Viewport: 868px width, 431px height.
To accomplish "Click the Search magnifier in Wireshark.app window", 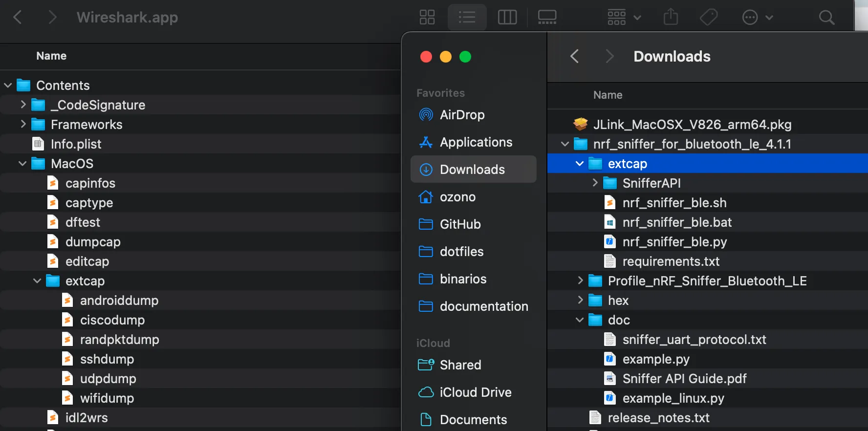I will (827, 18).
